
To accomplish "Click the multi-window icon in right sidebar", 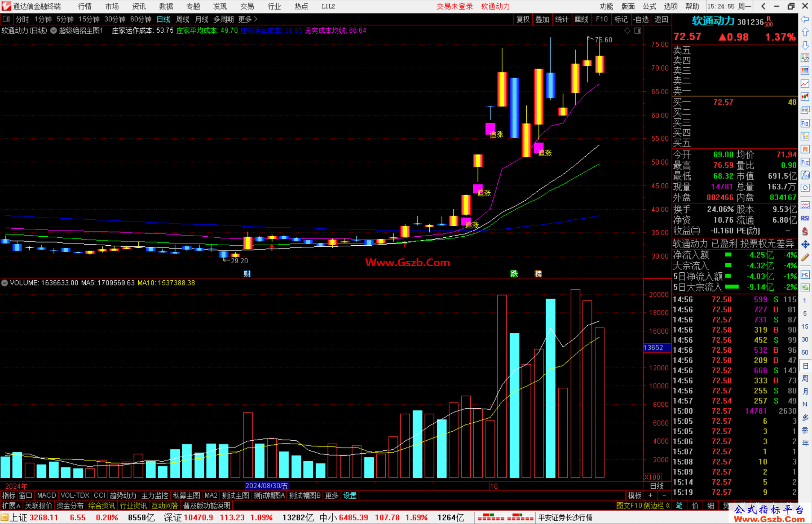I will point(805,110).
